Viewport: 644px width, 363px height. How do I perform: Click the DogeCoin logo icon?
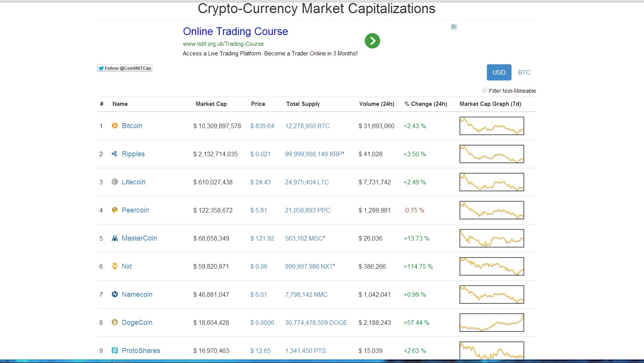click(114, 322)
